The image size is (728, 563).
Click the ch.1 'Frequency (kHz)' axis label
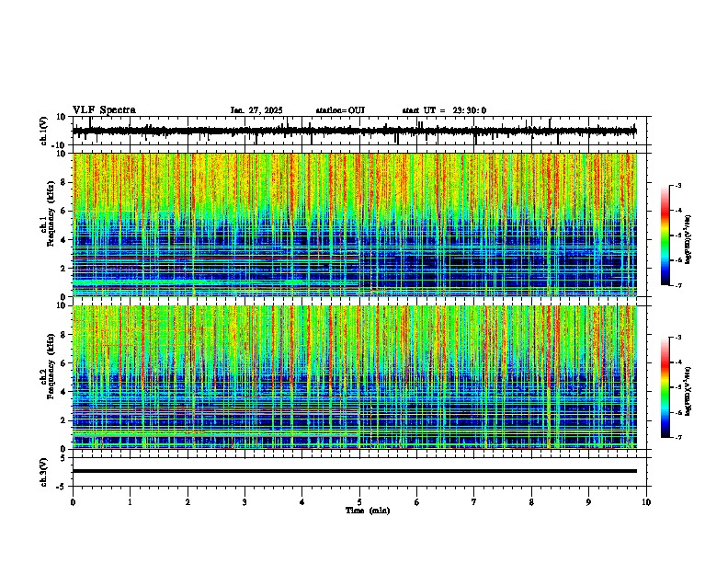(51, 213)
